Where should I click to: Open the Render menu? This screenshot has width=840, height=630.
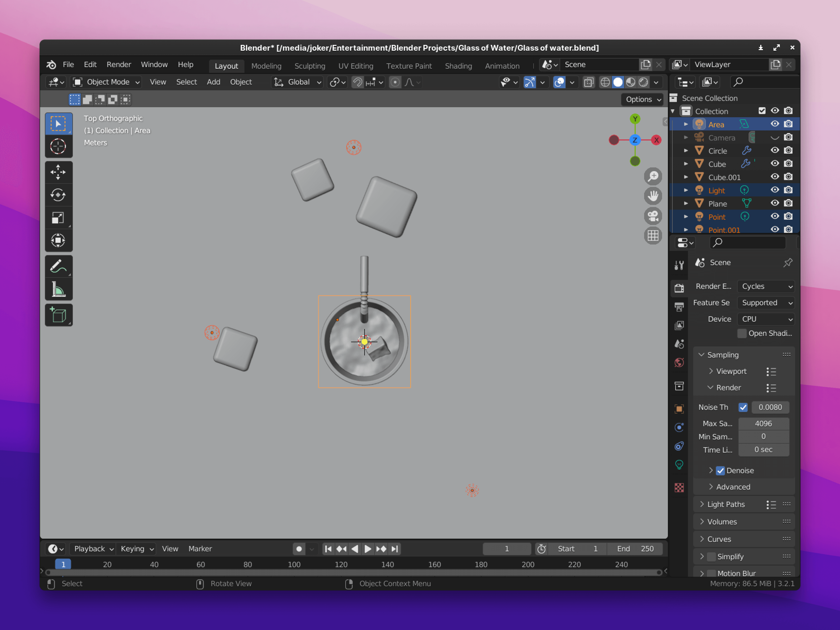(119, 64)
